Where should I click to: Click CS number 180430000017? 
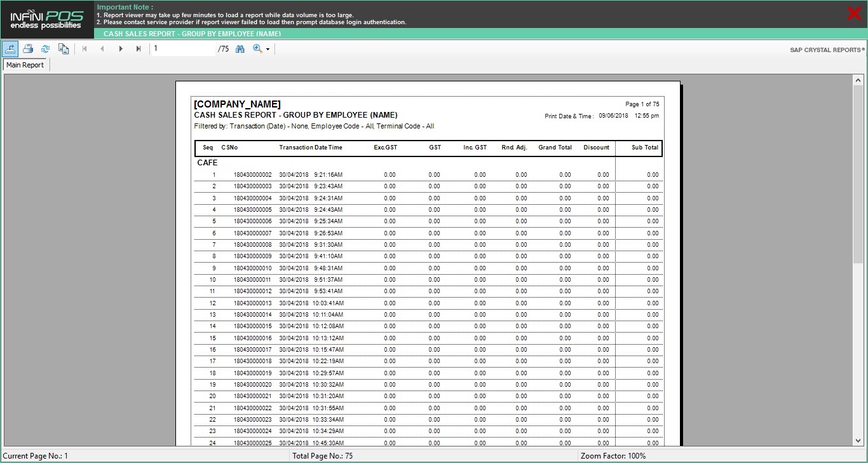click(252, 350)
